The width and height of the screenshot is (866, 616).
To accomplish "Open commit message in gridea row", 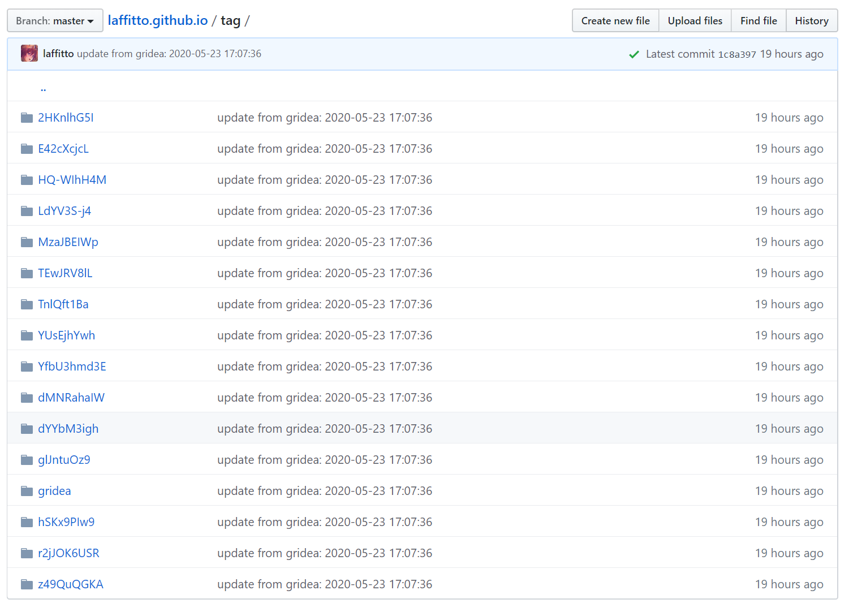I will click(x=325, y=491).
